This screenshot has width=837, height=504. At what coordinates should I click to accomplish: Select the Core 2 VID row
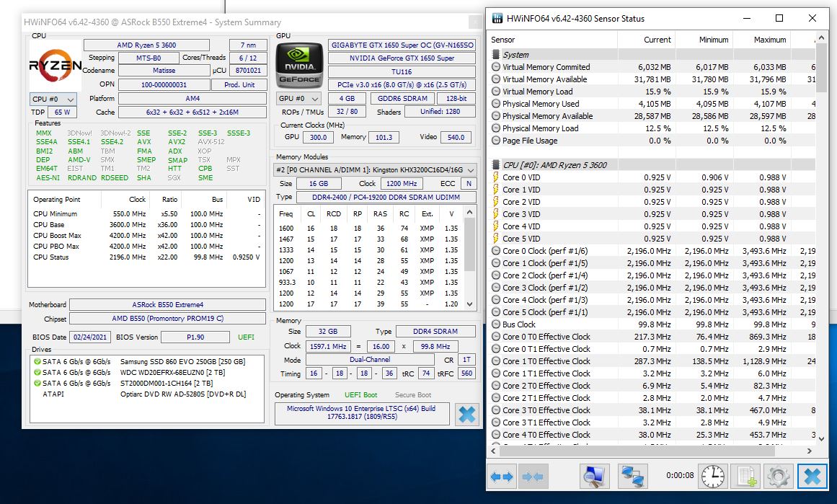pos(652,202)
